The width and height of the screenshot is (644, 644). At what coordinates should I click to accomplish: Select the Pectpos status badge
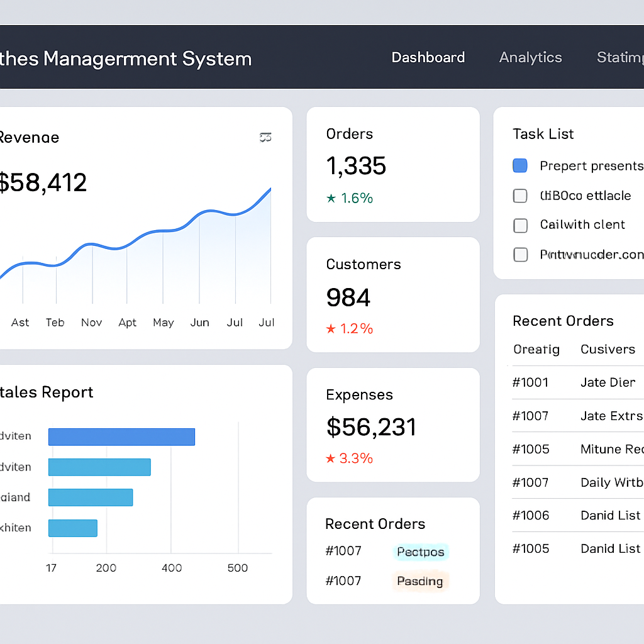(x=421, y=552)
